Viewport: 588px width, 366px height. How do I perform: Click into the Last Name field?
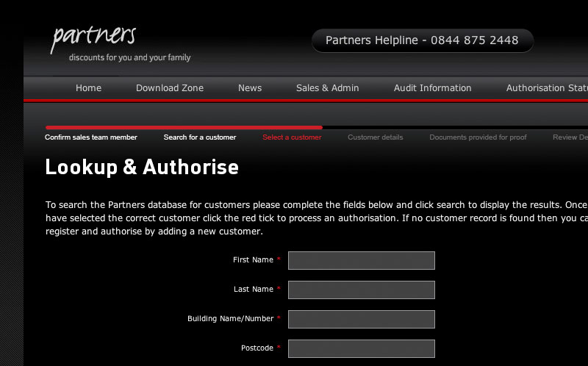[x=361, y=290]
